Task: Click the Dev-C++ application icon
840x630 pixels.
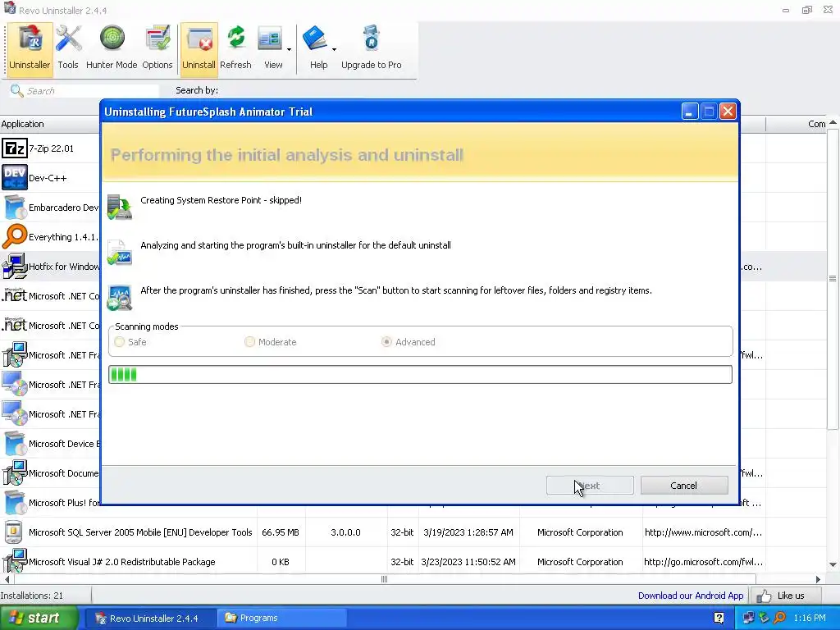Action: pos(15,178)
